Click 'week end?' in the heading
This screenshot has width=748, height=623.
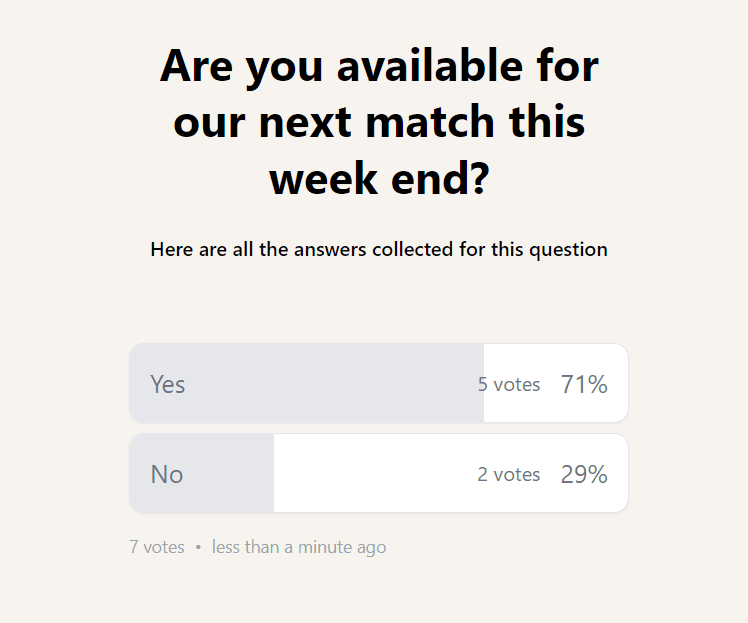[379, 179]
